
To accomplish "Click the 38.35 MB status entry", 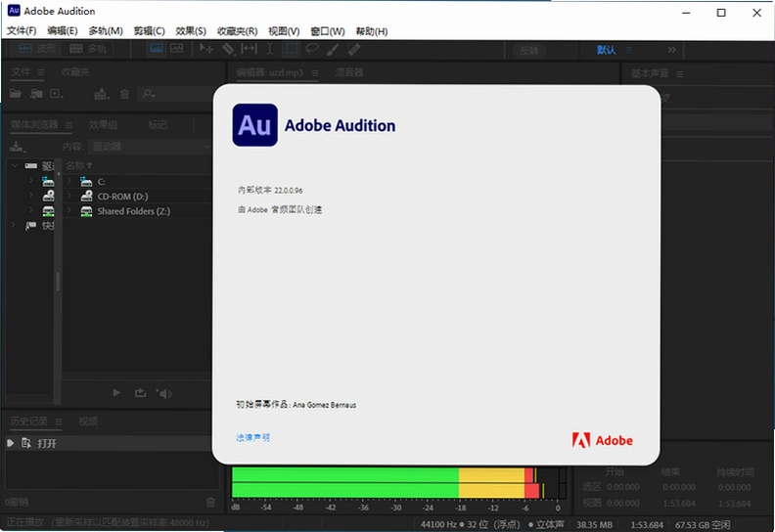I will coord(594,524).
